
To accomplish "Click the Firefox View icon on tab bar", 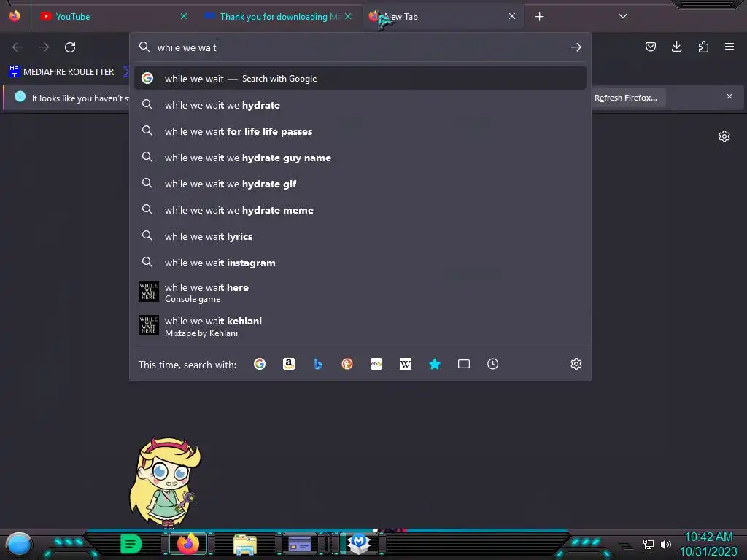I will point(15,16).
